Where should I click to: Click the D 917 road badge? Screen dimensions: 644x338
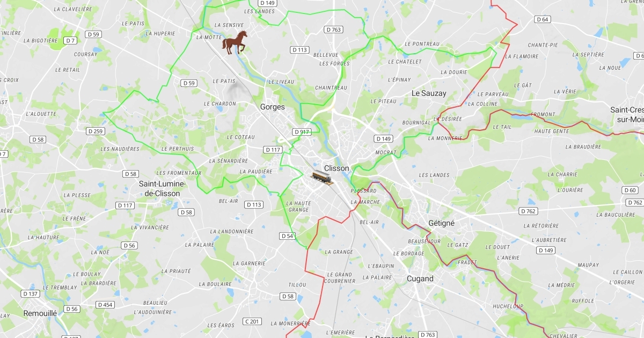tap(302, 131)
